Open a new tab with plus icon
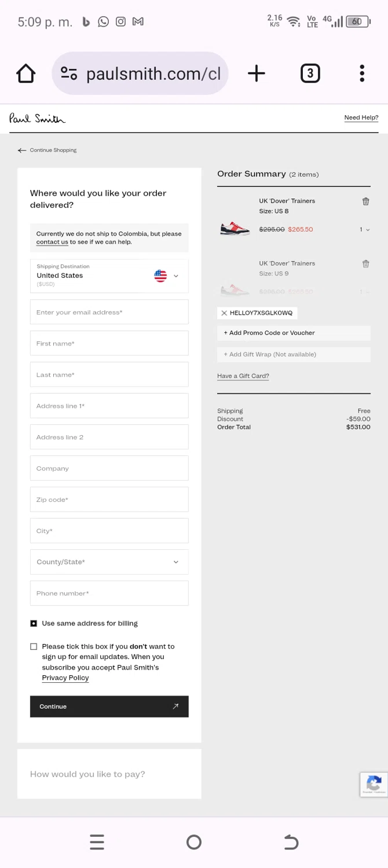This screenshot has width=388, height=868. [x=256, y=73]
